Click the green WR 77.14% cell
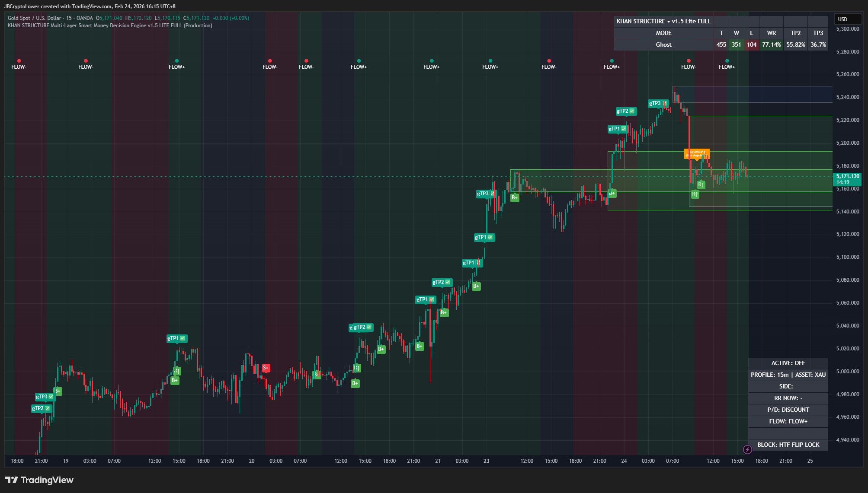The image size is (868, 493). tap(771, 45)
